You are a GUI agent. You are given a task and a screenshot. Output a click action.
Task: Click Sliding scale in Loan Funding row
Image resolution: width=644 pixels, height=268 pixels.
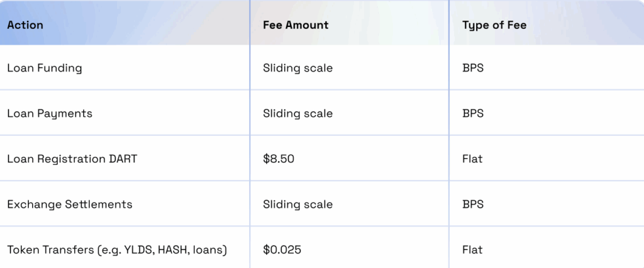pyautogui.click(x=297, y=68)
